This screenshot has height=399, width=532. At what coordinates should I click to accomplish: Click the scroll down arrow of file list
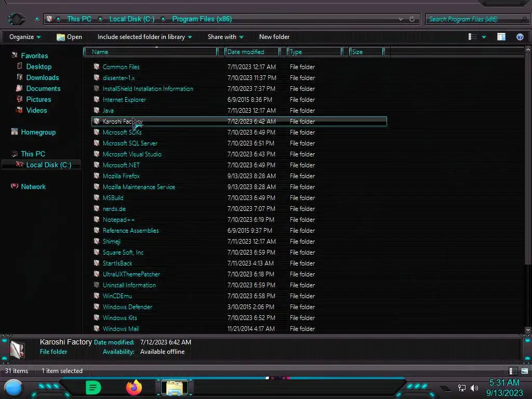pyautogui.click(x=528, y=330)
